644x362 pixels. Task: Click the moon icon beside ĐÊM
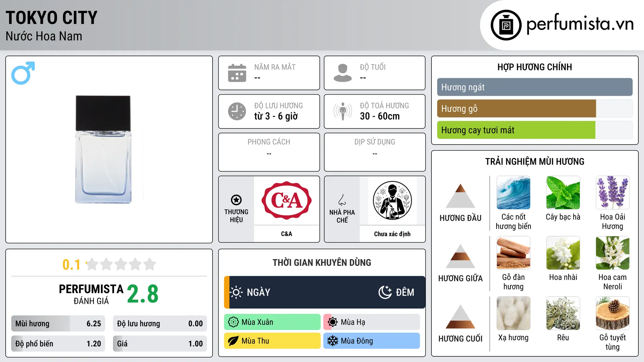click(x=385, y=292)
